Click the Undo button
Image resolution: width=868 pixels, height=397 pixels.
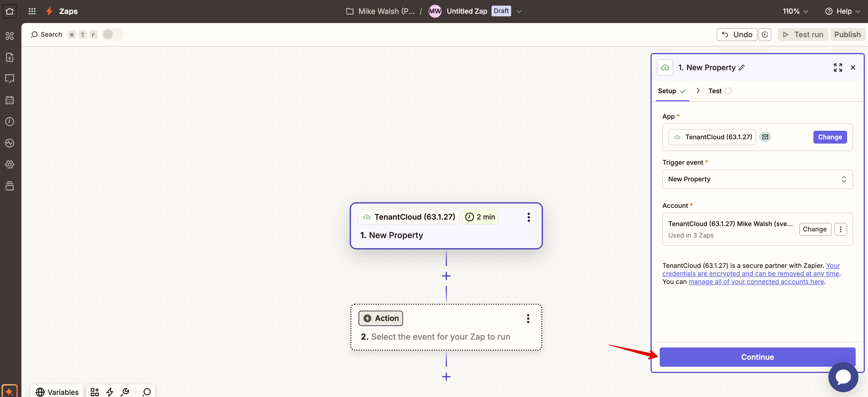[x=737, y=34]
